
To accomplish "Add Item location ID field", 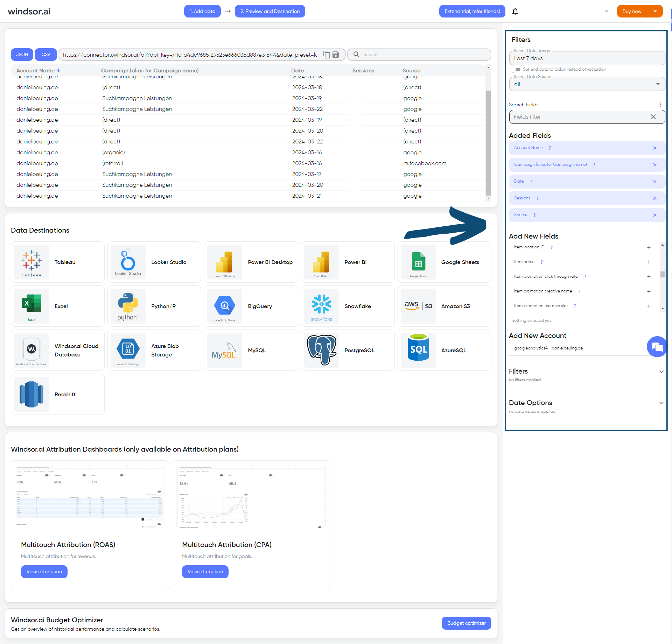I will (x=649, y=247).
